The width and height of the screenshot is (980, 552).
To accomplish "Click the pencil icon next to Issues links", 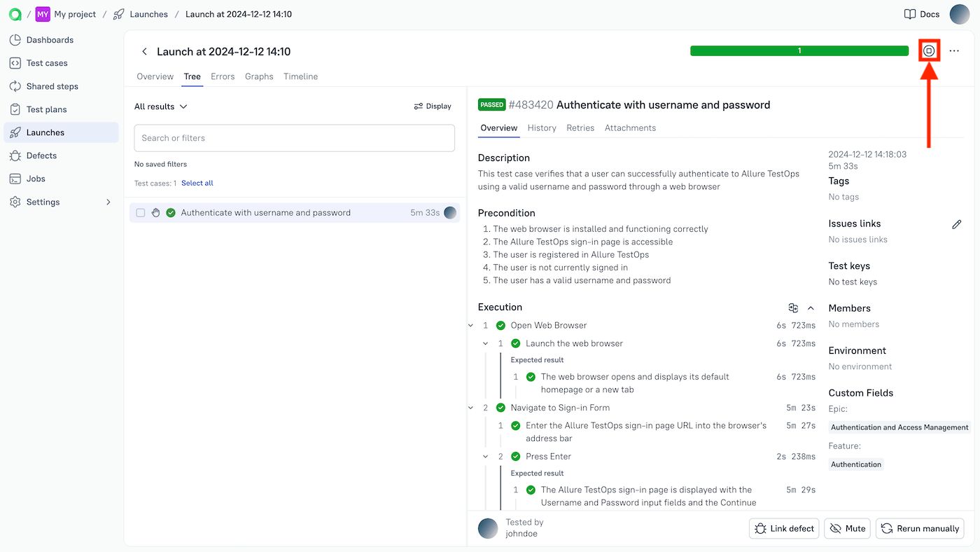I will coord(956,224).
